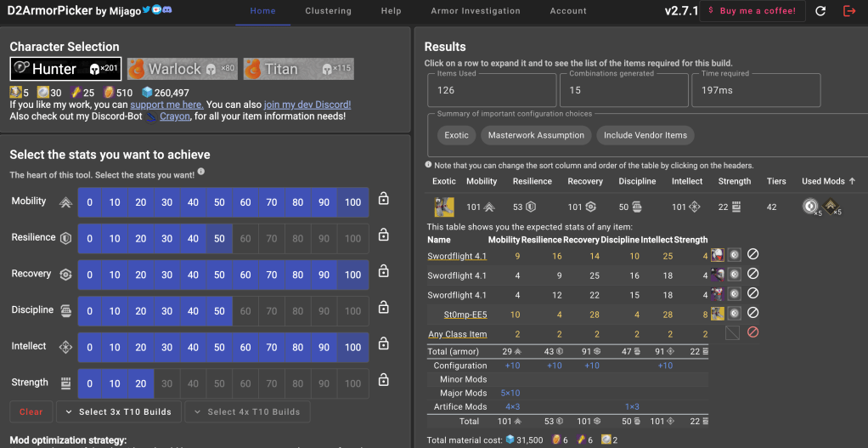The image size is (868, 448).
Task: Click the Discord icon beside Mijago
Action: 168,11
